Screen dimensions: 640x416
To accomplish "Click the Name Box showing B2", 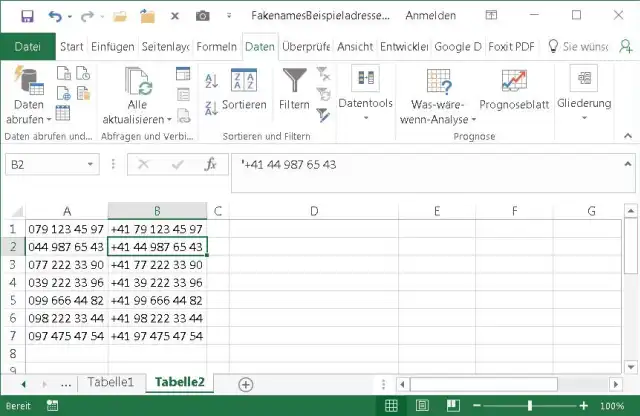I will [46, 165].
